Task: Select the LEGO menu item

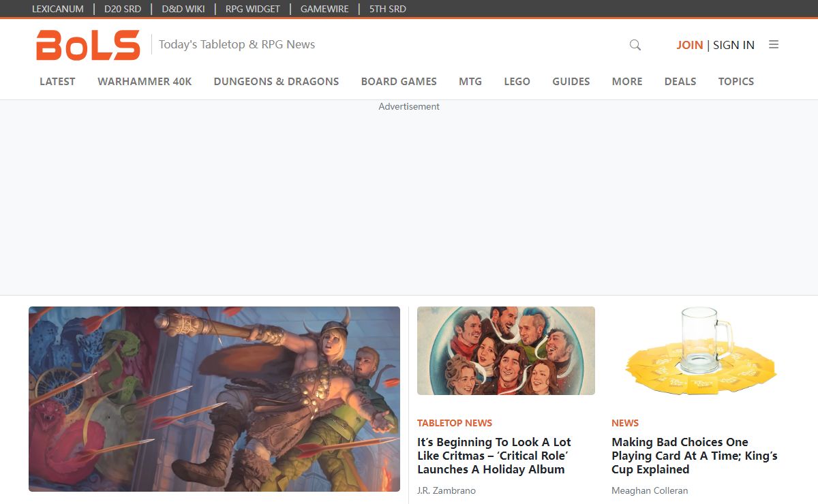Action: pos(517,81)
